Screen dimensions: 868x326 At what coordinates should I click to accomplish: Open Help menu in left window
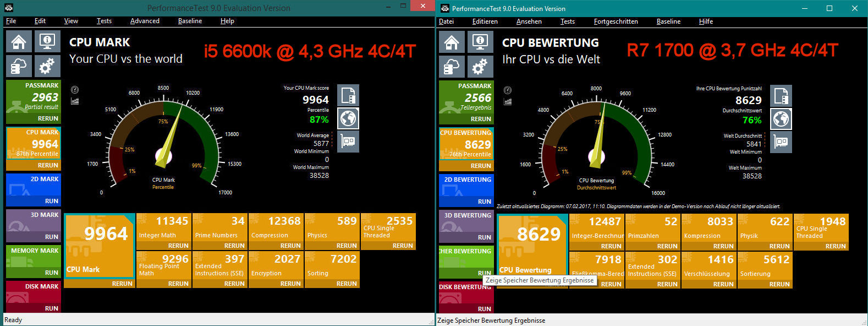pyautogui.click(x=227, y=21)
